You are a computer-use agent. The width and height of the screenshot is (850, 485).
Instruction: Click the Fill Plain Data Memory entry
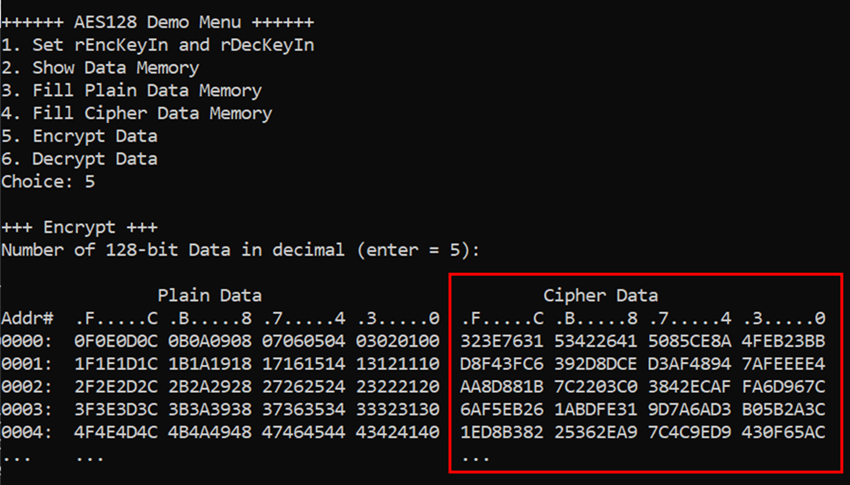click(131, 90)
